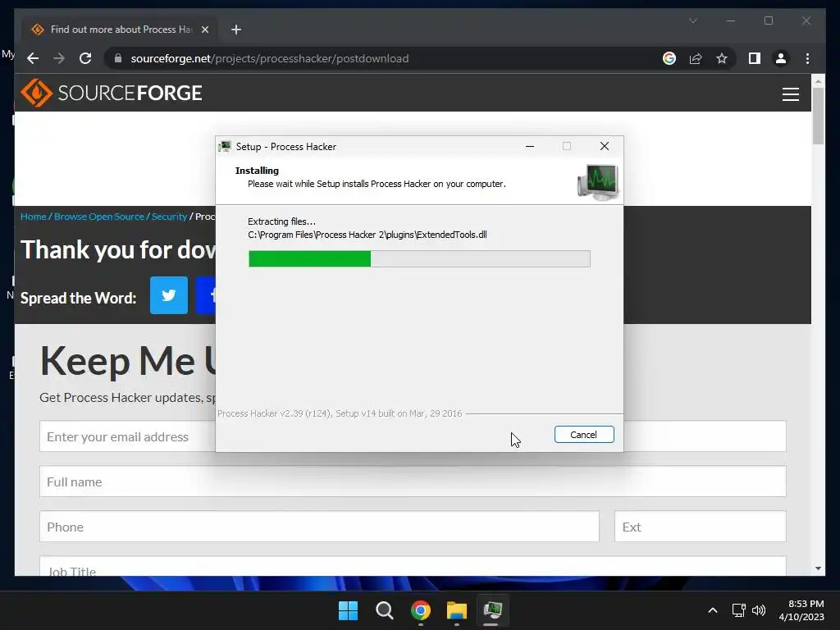Open the clock showing 8:53 PM

801,610
